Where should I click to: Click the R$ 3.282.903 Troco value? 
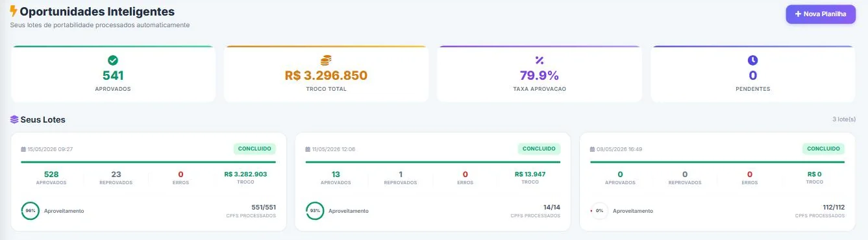245,174
